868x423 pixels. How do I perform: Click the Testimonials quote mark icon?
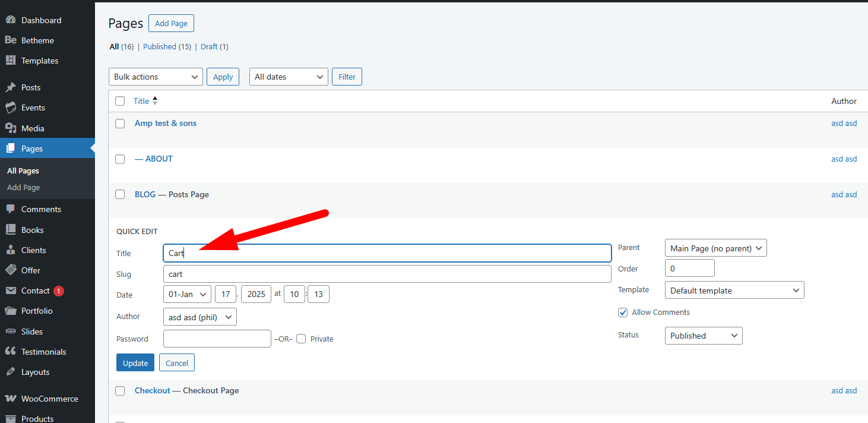pos(10,352)
